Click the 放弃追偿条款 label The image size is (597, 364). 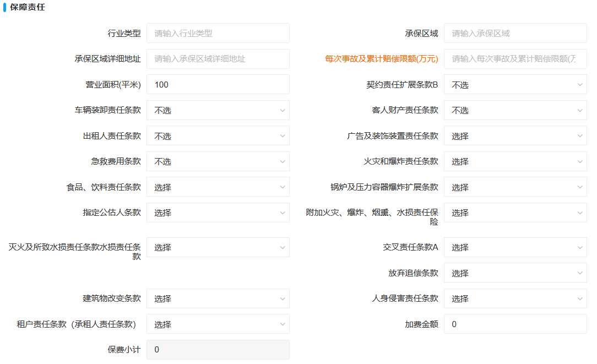pos(413,273)
